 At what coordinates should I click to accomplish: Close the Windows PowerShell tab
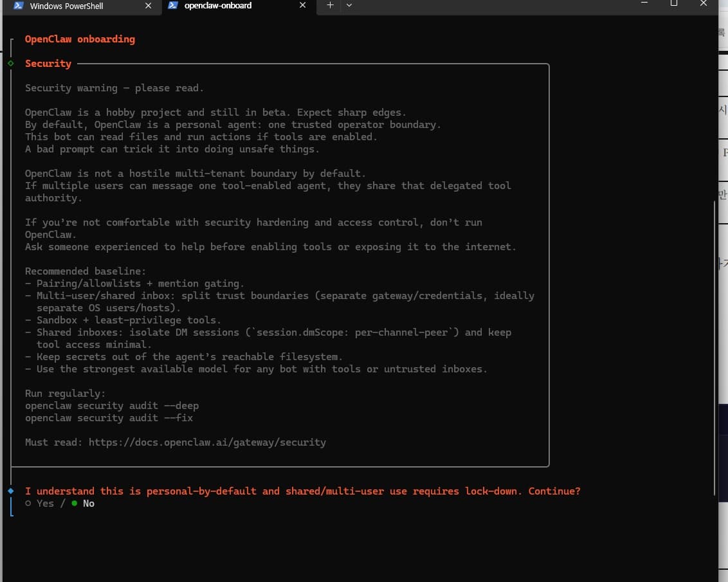148,6
